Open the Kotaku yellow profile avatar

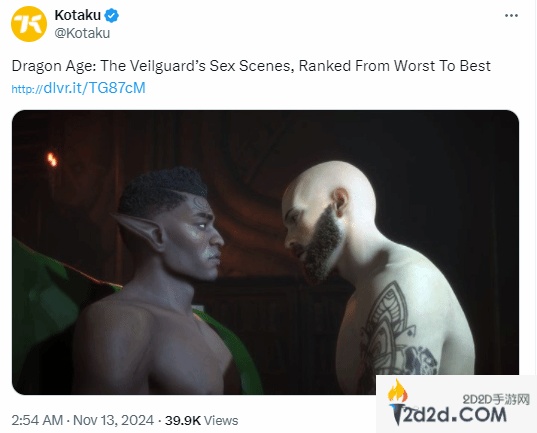coord(29,24)
